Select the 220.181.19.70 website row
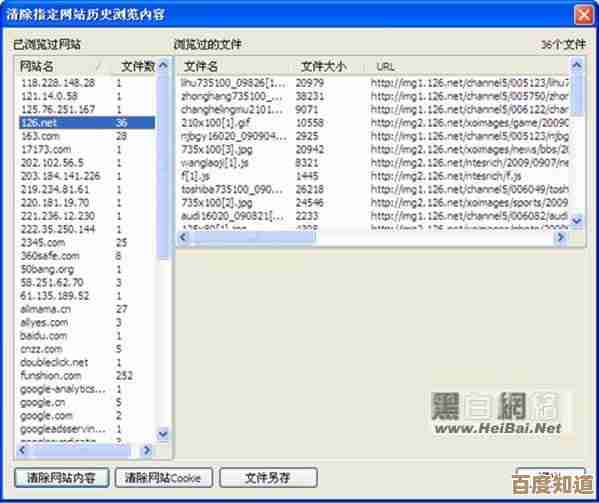This screenshot has height=503, width=599. click(x=87, y=202)
